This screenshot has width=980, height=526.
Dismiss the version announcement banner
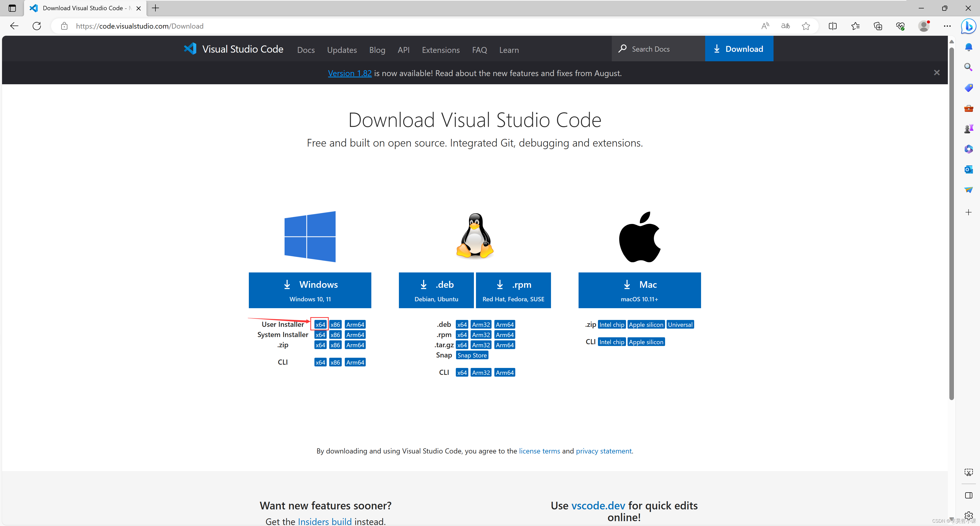(937, 73)
